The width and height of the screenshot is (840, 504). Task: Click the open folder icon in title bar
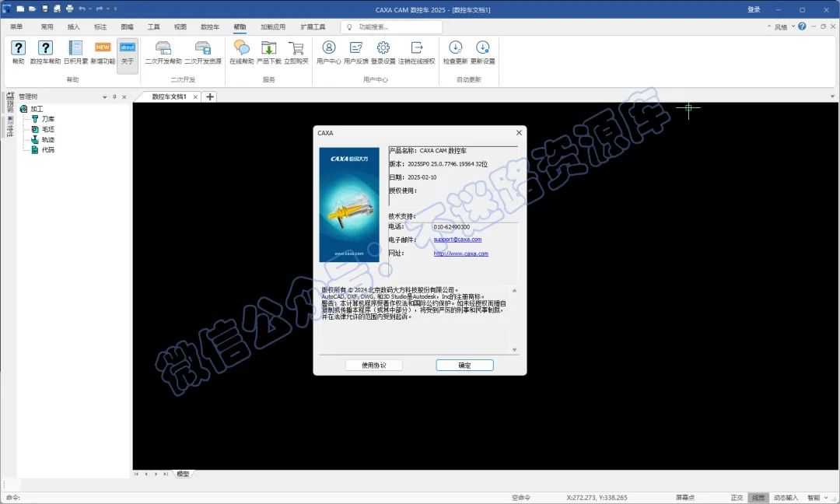32,9
